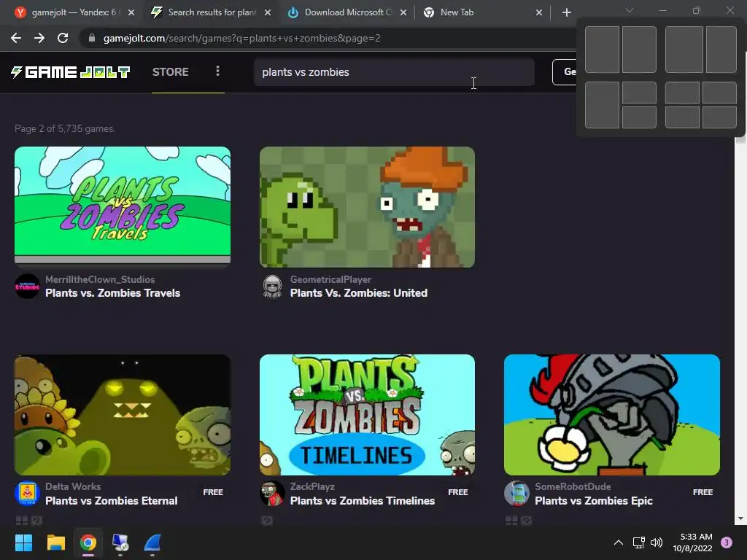Close the New Tab tab
747x560 pixels.
pos(539,12)
